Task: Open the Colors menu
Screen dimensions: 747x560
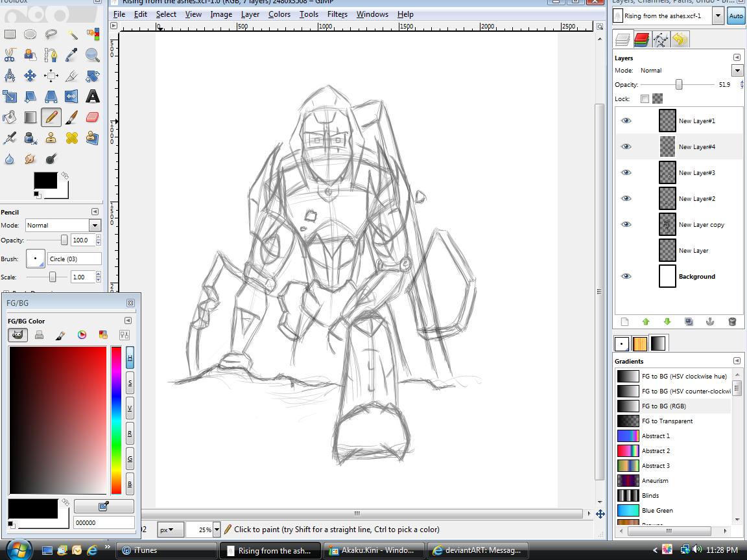Action: [x=279, y=14]
